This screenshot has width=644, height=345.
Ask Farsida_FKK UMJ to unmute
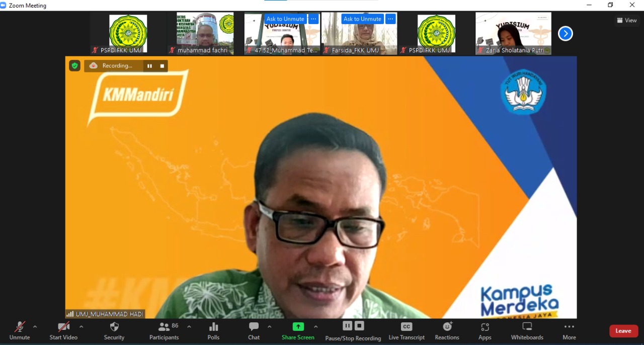pyautogui.click(x=362, y=19)
